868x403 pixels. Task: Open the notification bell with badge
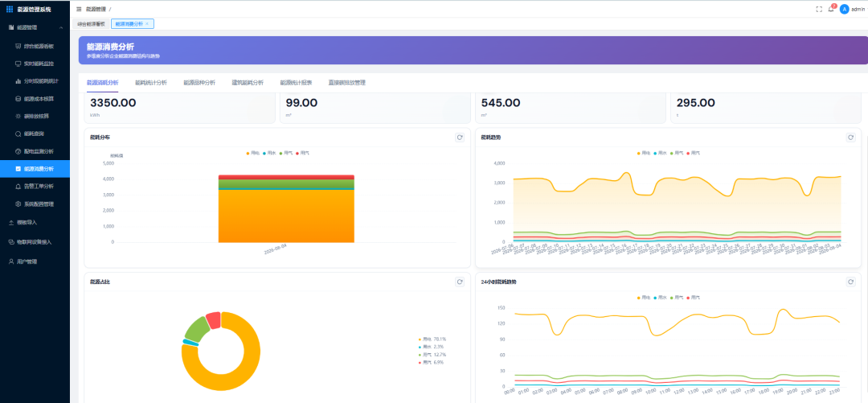[831, 9]
